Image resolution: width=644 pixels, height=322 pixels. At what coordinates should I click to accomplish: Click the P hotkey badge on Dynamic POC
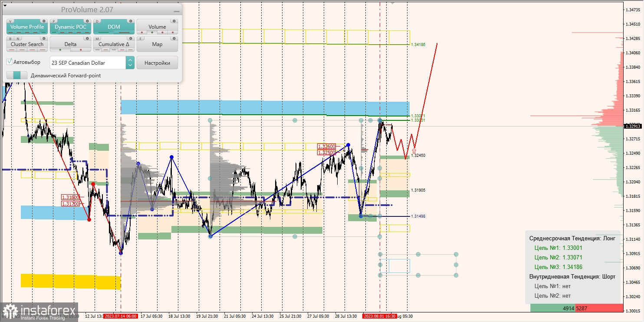(x=54, y=21)
